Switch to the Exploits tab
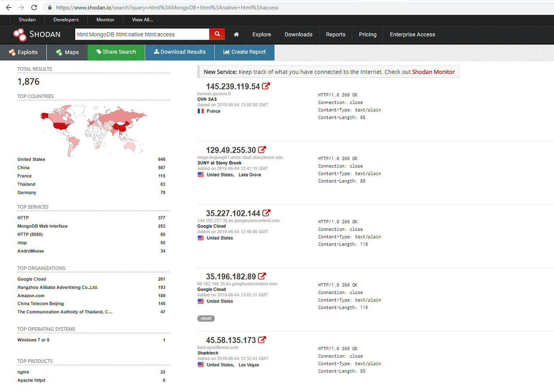Viewport: 554px width, 392px height. pyautogui.click(x=23, y=52)
